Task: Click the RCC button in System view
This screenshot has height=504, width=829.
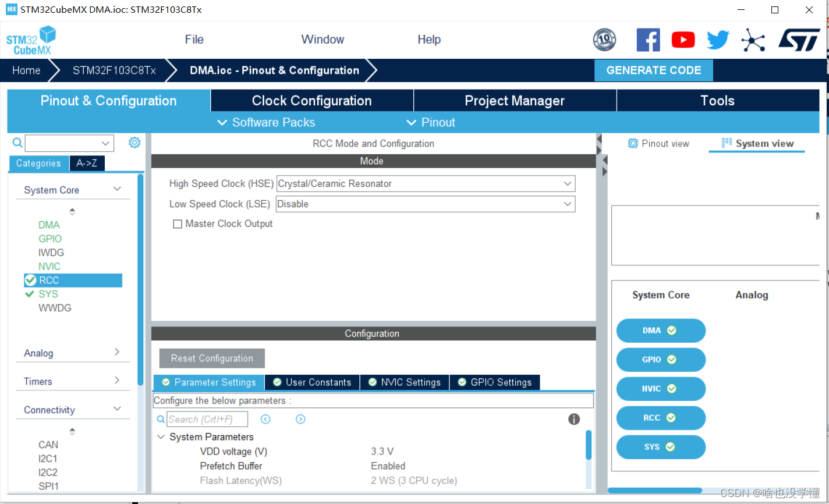Action: [661, 418]
